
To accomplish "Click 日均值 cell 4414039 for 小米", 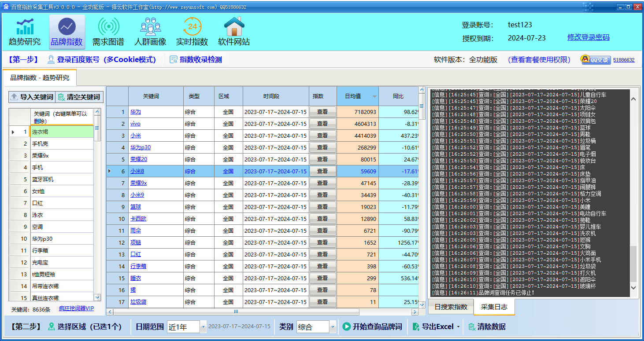I will pos(358,136).
